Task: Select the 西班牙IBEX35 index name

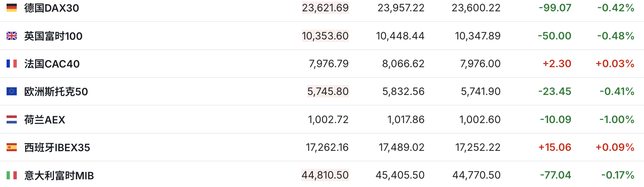Action: [57, 148]
